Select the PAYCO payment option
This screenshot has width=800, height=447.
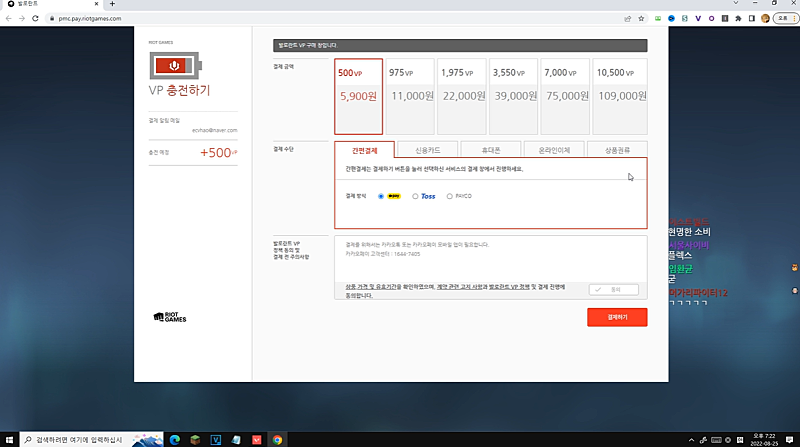point(450,196)
